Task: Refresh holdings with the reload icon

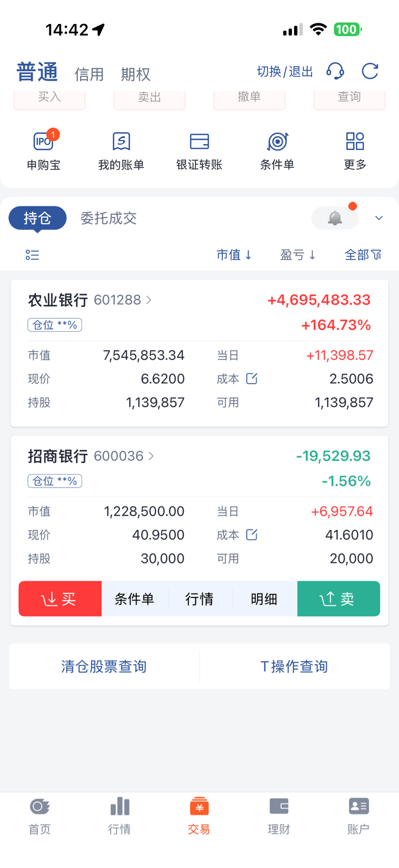Action: 370,71
